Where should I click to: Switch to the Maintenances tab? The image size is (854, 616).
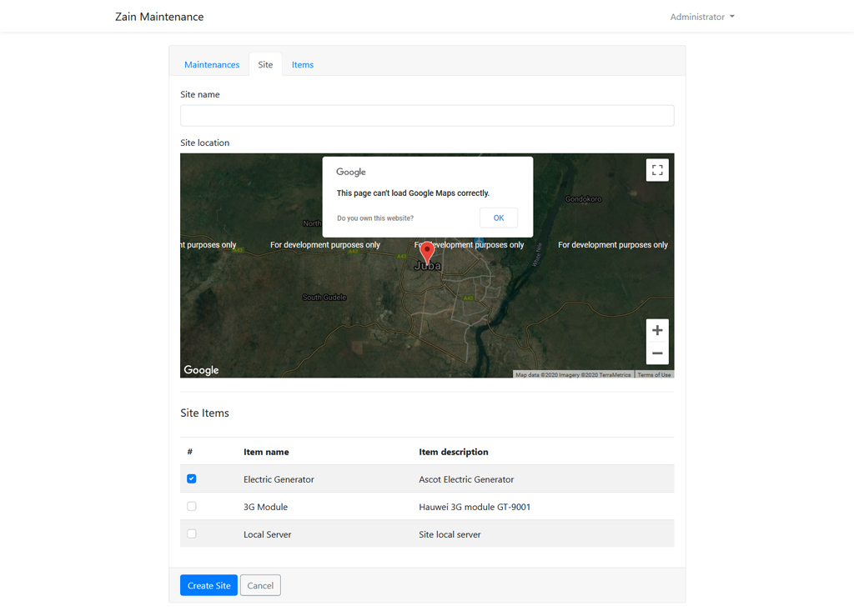pos(212,65)
